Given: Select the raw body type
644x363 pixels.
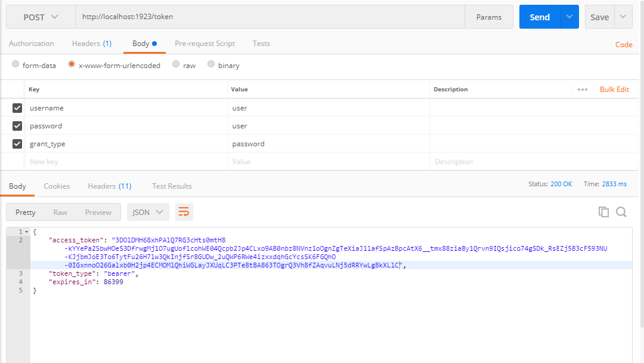Looking at the screenshot, I should (176, 64).
